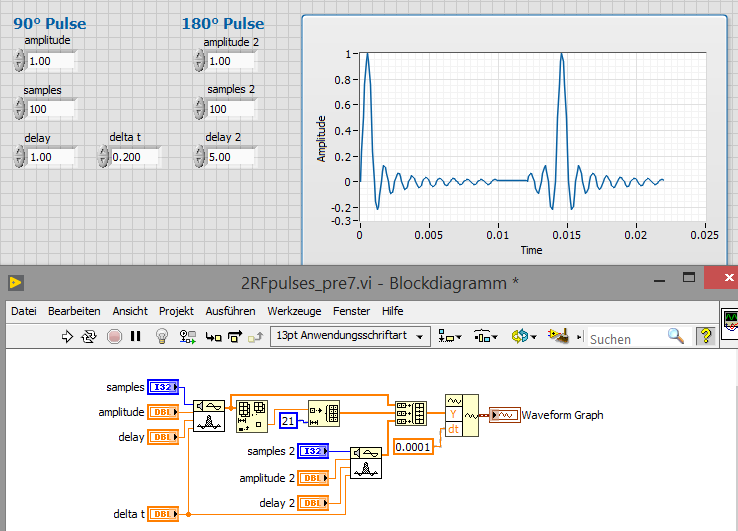Open the Ansicht menu
The width and height of the screenshot is (738, 531).
click(x=130, y=311)
